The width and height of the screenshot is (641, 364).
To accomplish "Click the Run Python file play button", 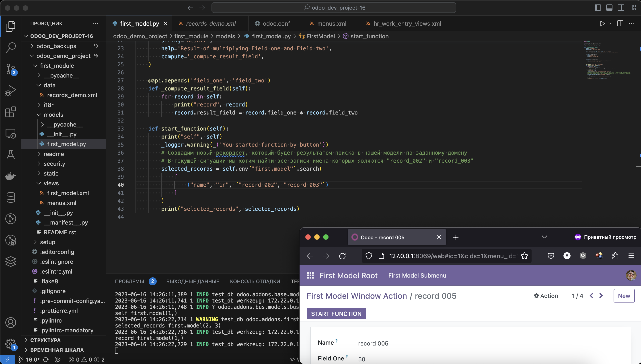I will [x=602, y=23].
